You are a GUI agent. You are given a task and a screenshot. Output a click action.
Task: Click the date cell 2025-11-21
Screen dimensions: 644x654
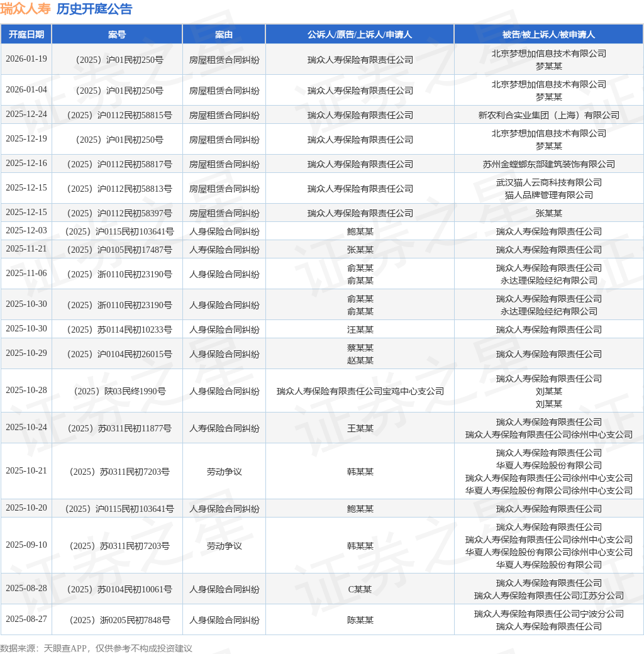(26, 249)
